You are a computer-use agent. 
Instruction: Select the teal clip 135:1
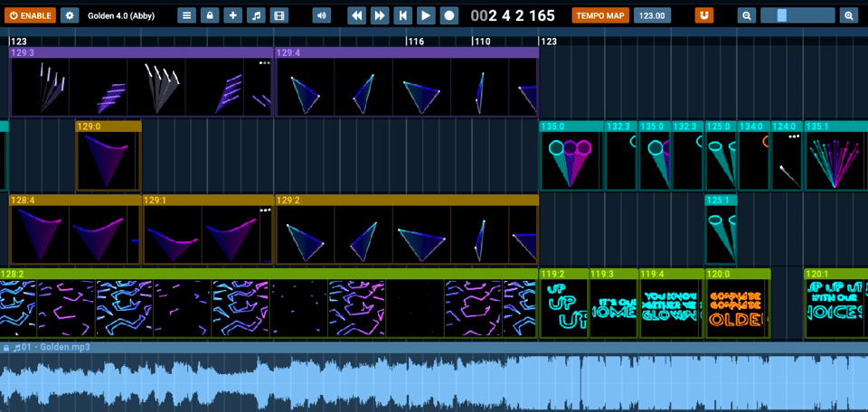pyautogui.click(x=835, y=156)
